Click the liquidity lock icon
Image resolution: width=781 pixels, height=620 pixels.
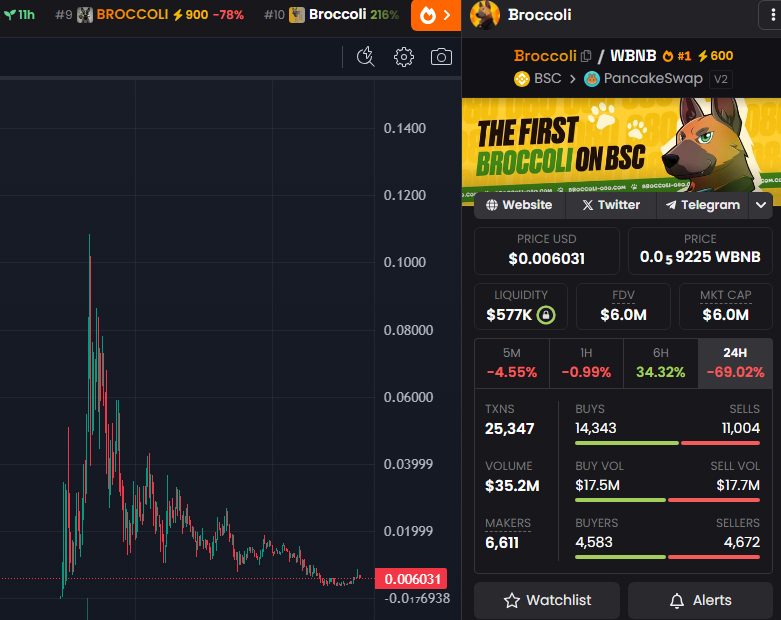pyautogui.click(x=546, y=315)
